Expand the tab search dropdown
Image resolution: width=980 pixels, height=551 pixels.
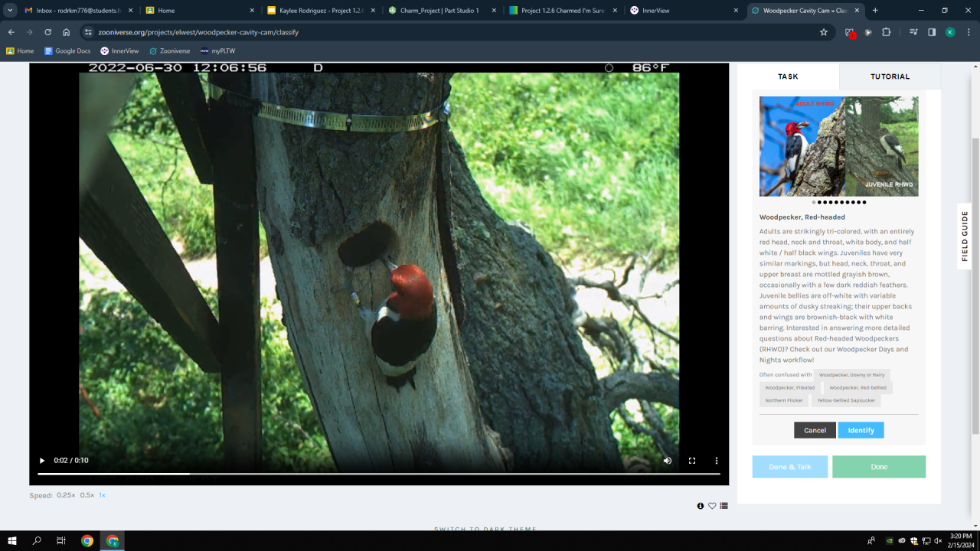click(10, 11)
